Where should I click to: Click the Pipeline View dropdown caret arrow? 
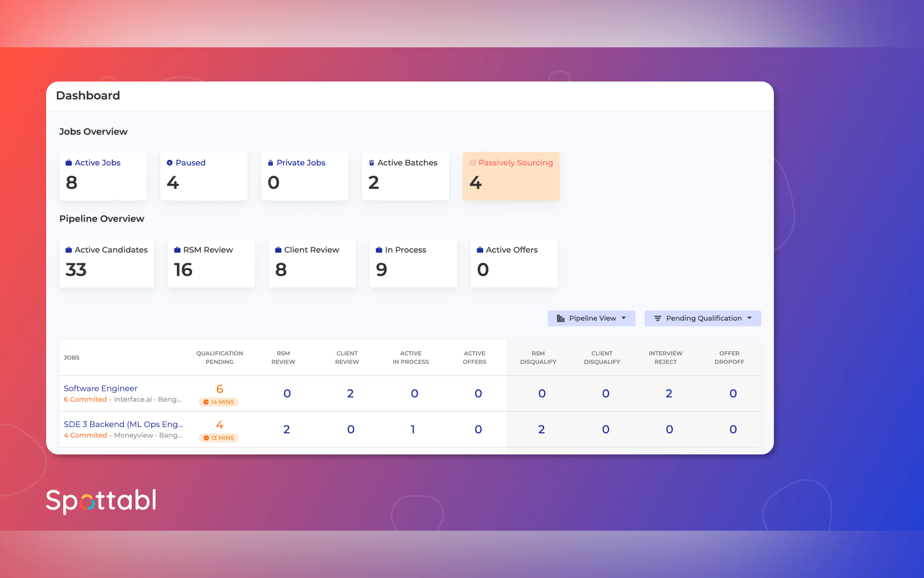(x=624, y=318)
